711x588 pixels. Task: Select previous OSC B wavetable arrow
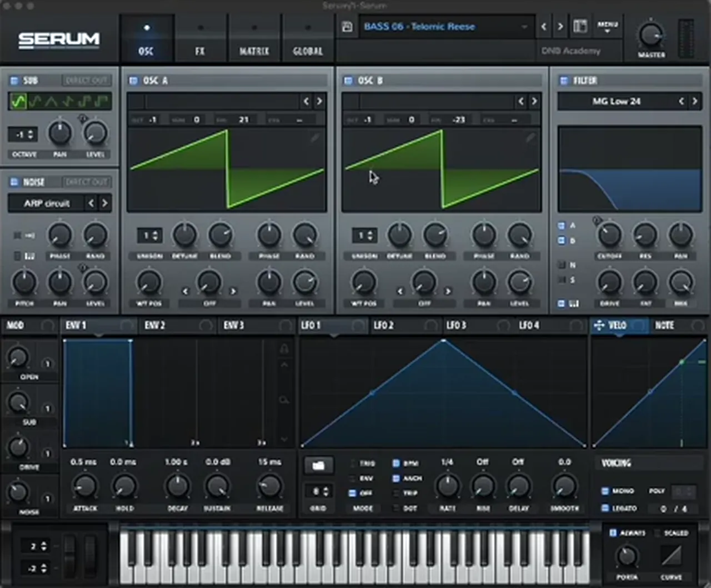click(x=521, y=101)
